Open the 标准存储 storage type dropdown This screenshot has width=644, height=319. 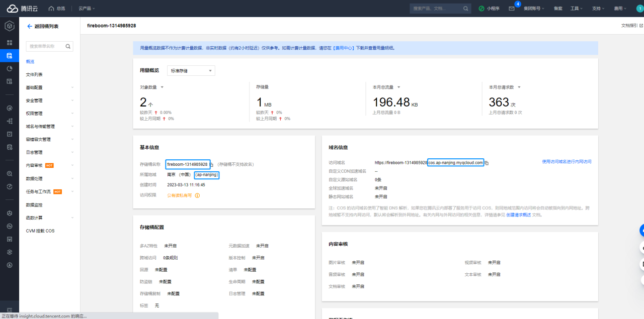point(191,71)
